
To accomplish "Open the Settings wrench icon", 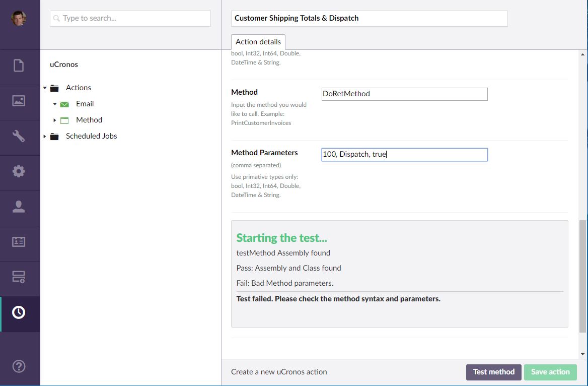I will pos(19,136).
